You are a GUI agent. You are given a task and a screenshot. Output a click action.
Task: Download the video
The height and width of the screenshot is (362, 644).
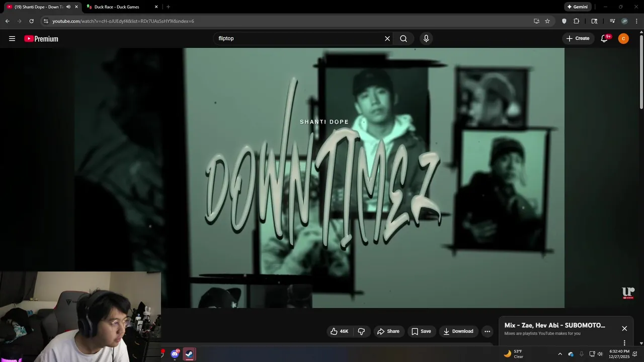[458, 331]
